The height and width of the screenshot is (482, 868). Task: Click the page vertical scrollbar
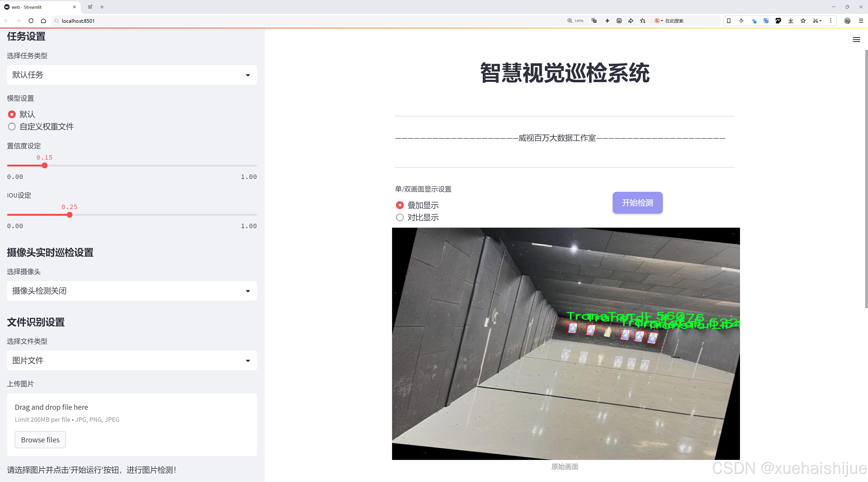866,179
